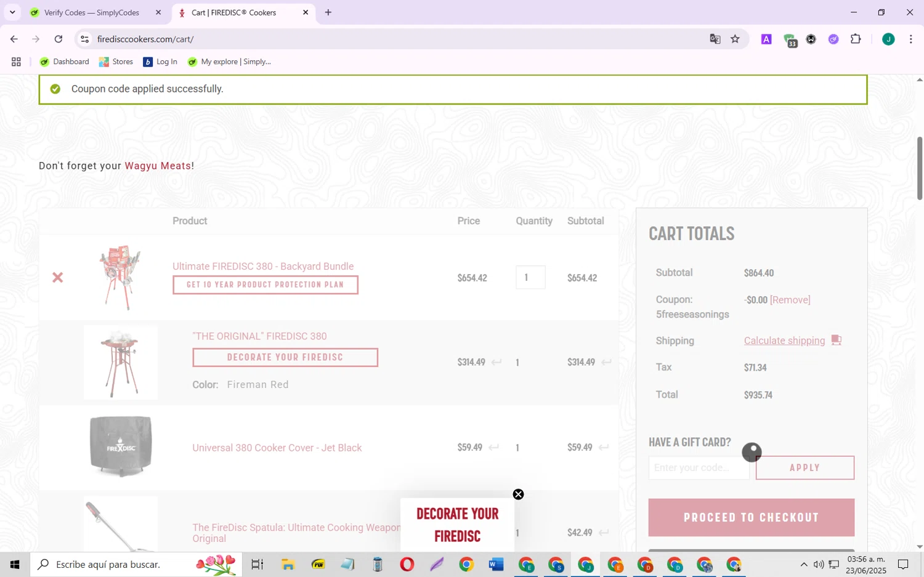Open the Stores bookmark
Viewport: 924px width, 577px height.
(x=116, y=62)
